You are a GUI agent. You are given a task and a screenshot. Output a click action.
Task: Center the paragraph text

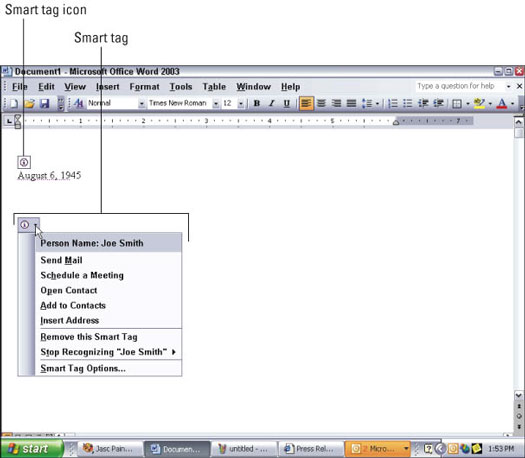click(x=321, y=103)
